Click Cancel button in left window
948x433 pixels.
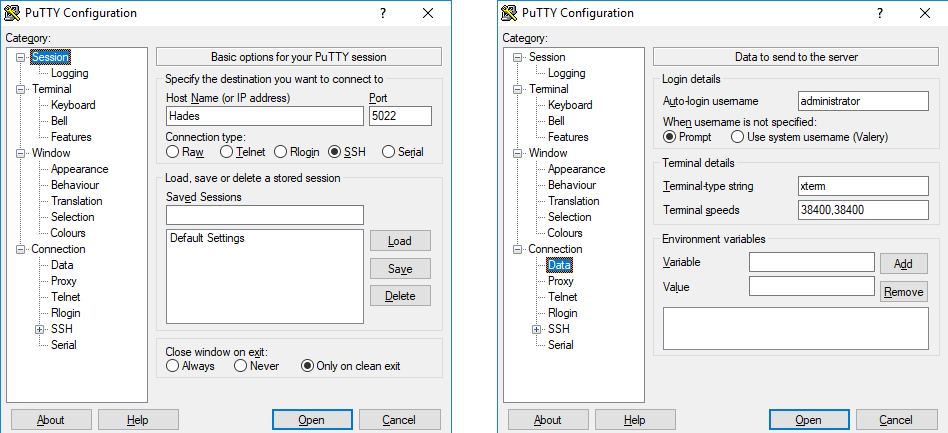(x=400, y=420)
